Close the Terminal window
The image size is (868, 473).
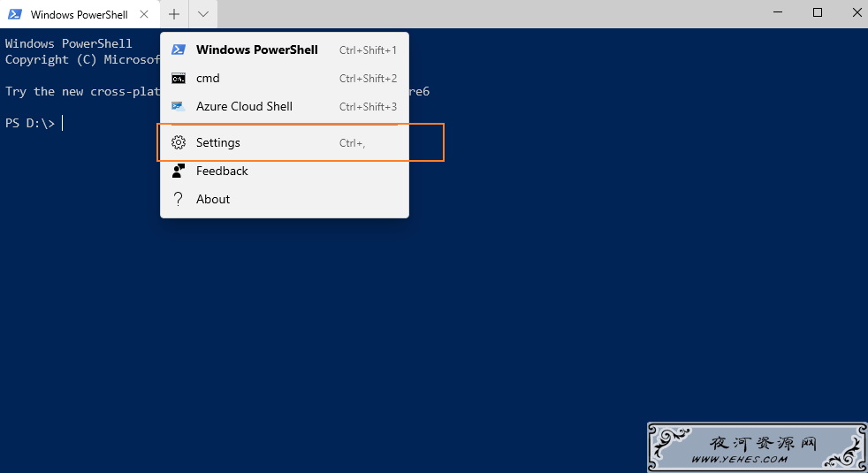857,12
